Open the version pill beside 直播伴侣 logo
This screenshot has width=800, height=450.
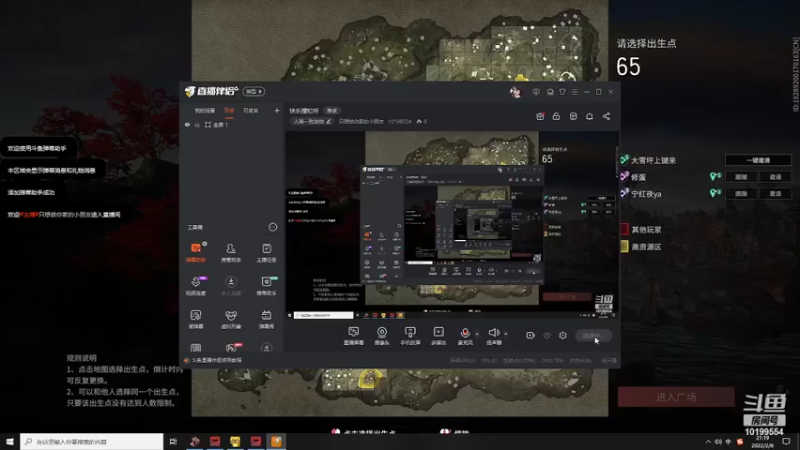pyautogui.click(x=254, y=91)
